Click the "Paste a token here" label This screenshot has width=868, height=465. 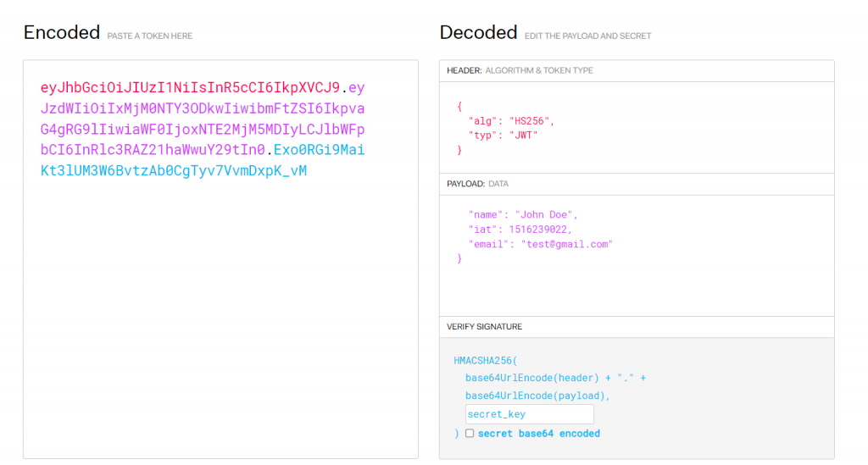[x=149, y=36]
